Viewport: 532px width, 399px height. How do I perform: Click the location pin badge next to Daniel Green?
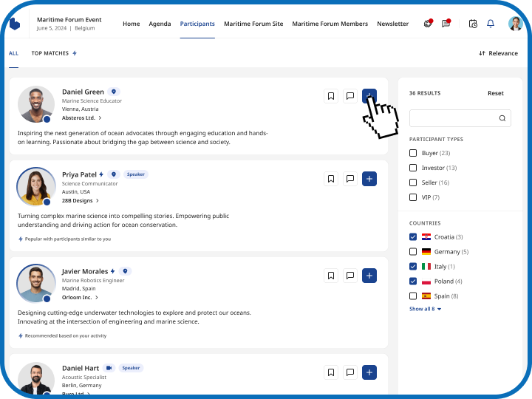click(x=114, y=92)
